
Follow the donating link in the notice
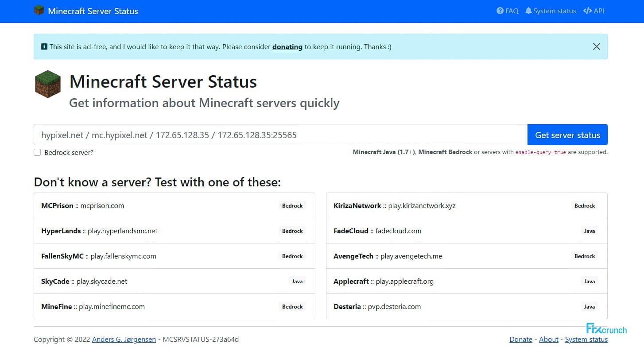[287, 46]
